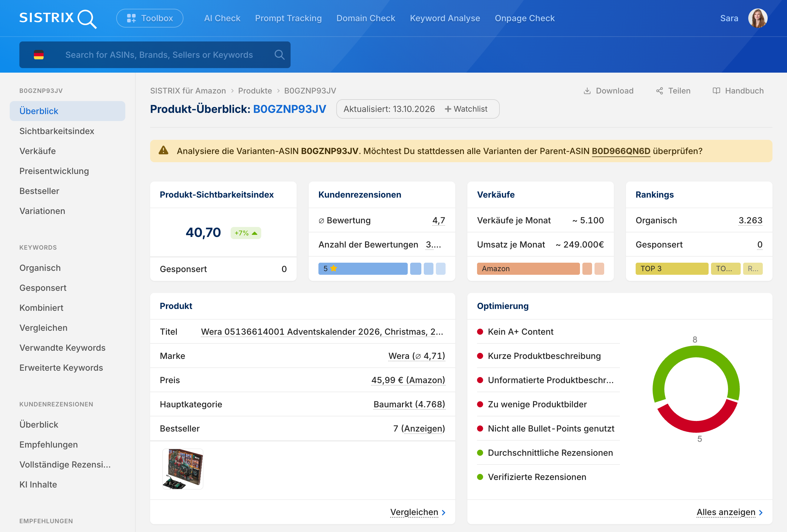This screenshot has height=532, width=787.
Task: Open the Toolbox button
Action: tap(150, 18)
